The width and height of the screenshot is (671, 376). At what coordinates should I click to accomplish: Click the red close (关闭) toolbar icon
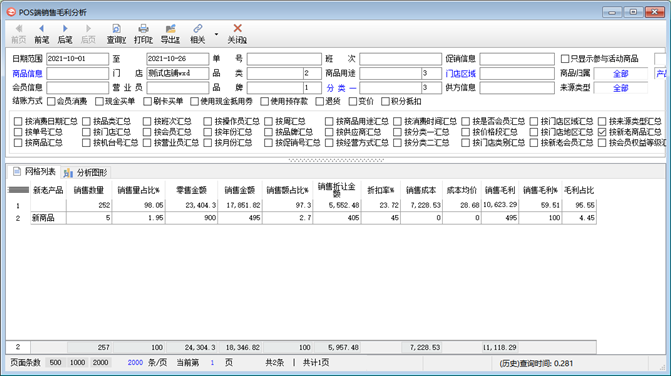[238, 29]
